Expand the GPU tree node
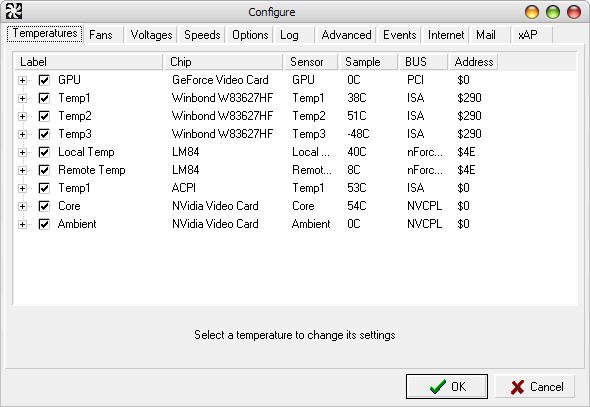590x407 pixels. 22,80
